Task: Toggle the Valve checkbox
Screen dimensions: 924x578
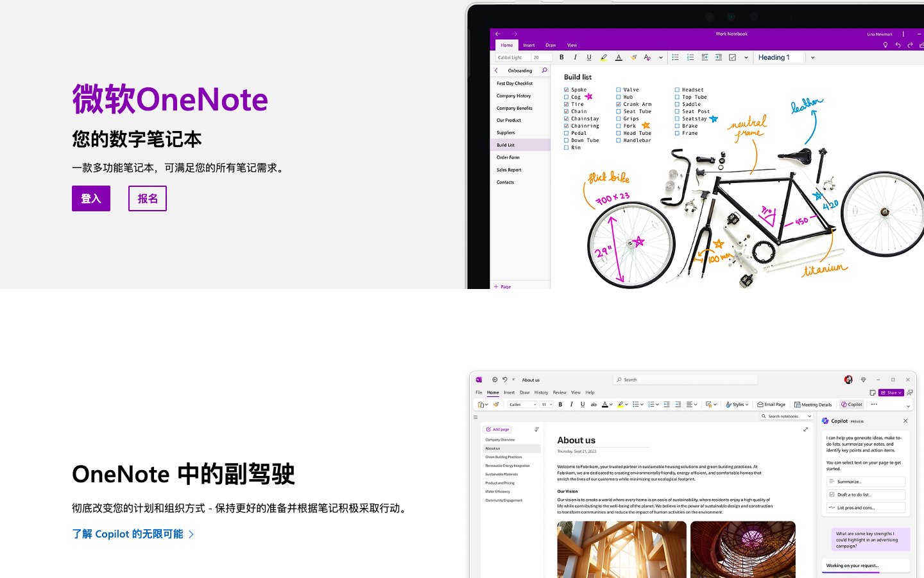Action: [x=619, y=90]
